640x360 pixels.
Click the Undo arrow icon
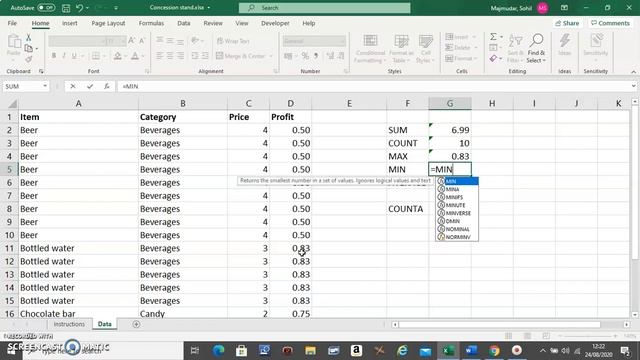click(79, 8)
